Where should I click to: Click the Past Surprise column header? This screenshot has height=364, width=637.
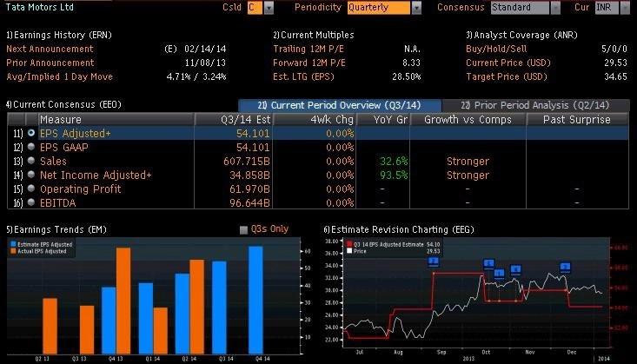577,119
